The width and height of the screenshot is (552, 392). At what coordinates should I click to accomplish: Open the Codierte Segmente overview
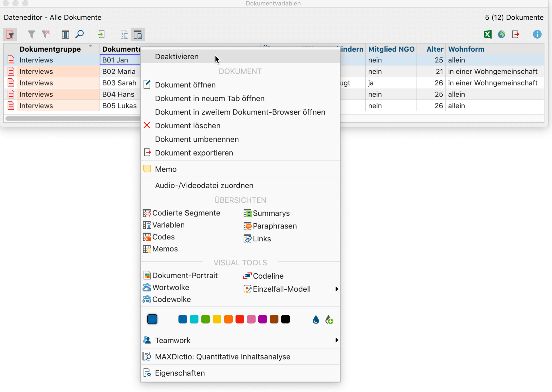coord(182,213)
